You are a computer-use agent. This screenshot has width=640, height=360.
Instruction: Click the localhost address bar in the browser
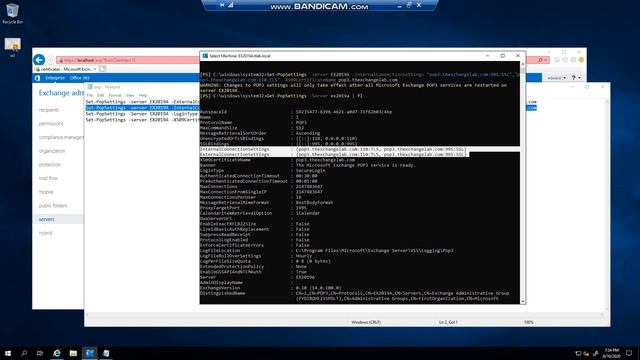click(x=127, y=60)
